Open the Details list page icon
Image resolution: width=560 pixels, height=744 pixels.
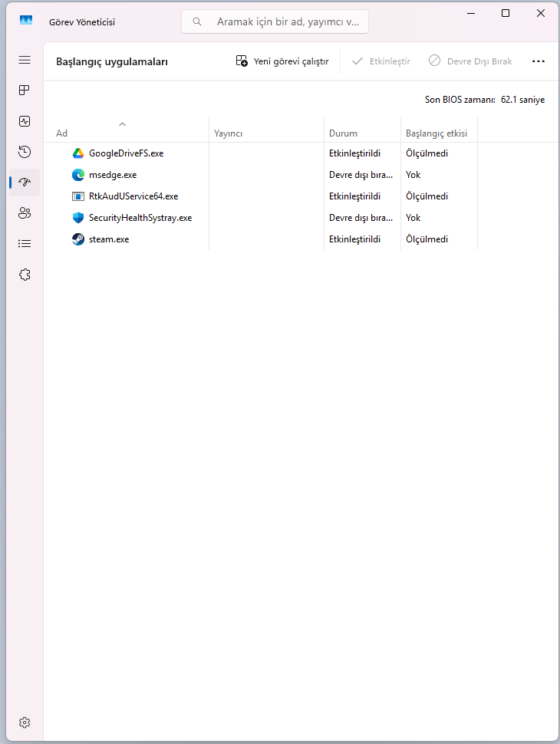[x=25, y=243]
